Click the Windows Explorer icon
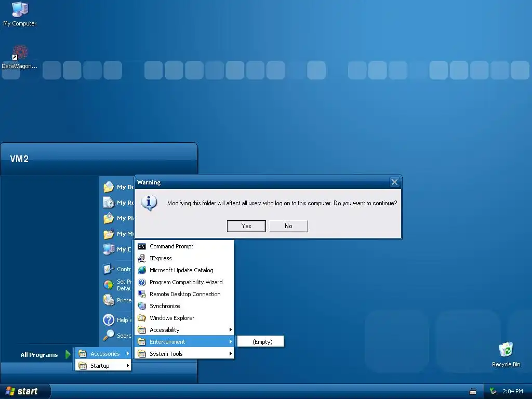Viewport: 532px width, 399px height. pos(142,318)
